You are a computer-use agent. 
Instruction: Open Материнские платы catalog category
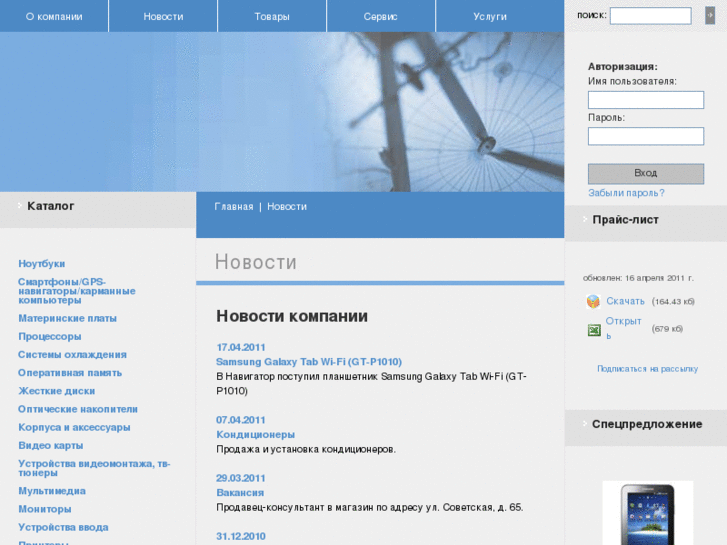[67, 318]
